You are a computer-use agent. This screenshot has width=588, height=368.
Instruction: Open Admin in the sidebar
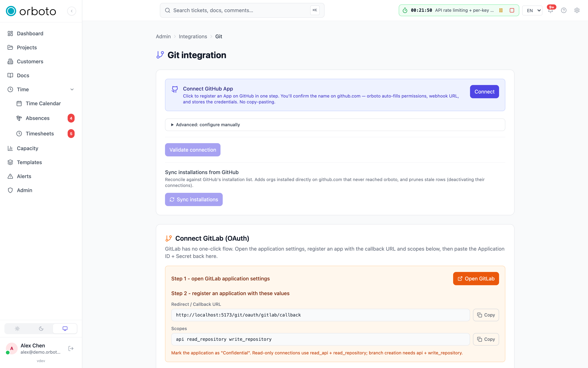[x=41, y=190]
